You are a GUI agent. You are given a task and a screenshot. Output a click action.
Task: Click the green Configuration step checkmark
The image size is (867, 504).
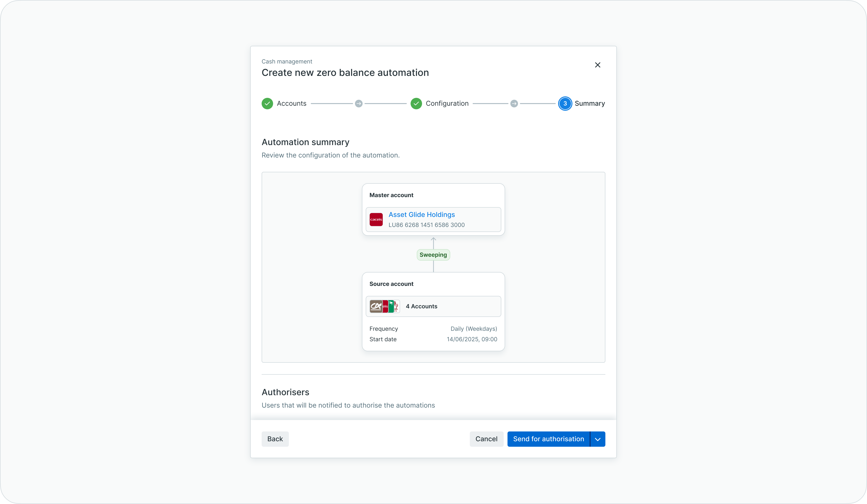click(416, 104)
